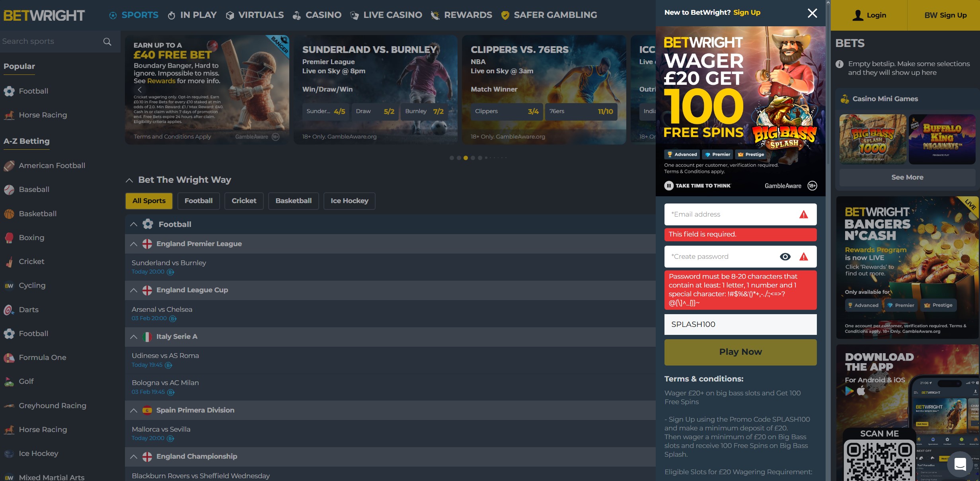Collapse the England Premier League section
980x481 pixels.
134,244
